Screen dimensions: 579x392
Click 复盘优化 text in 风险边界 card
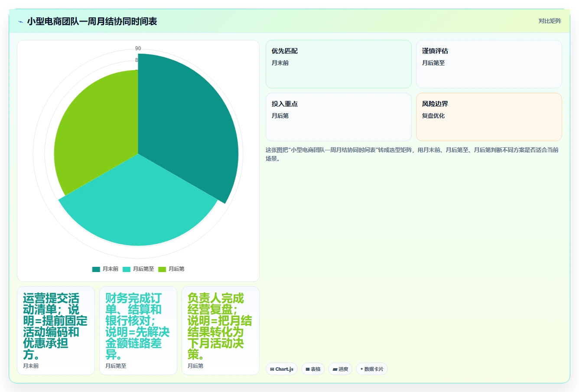[433, 116]
